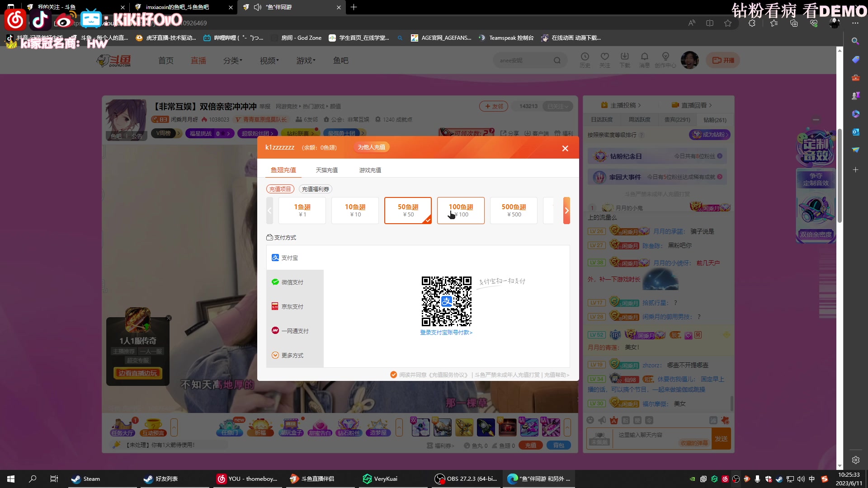Open 任务大厅 icon below video
This screenshot has height=488, width=868.
pyautogui.click(x=123, y=427)
